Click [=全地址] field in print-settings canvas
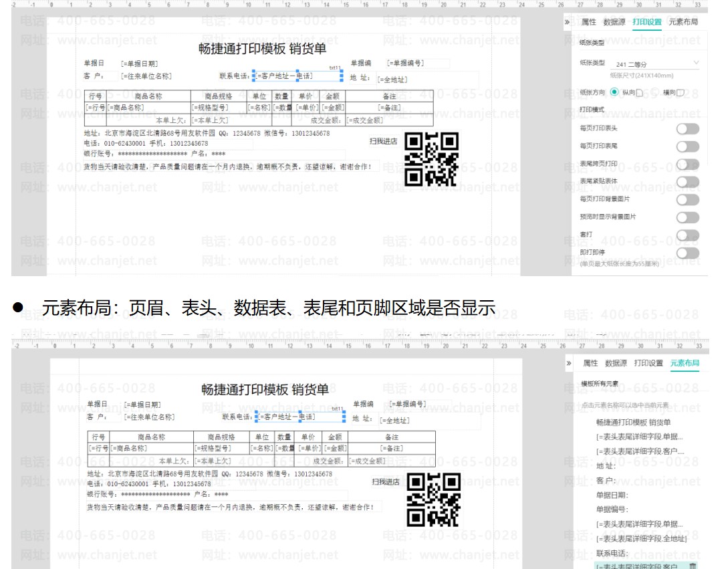The width and height of the screenshot is (728, 569). click(392, 80)
